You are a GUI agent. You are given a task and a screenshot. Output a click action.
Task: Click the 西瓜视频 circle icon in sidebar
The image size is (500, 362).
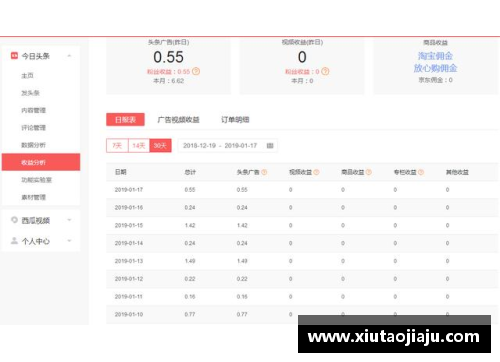click(x=14, y=220)
